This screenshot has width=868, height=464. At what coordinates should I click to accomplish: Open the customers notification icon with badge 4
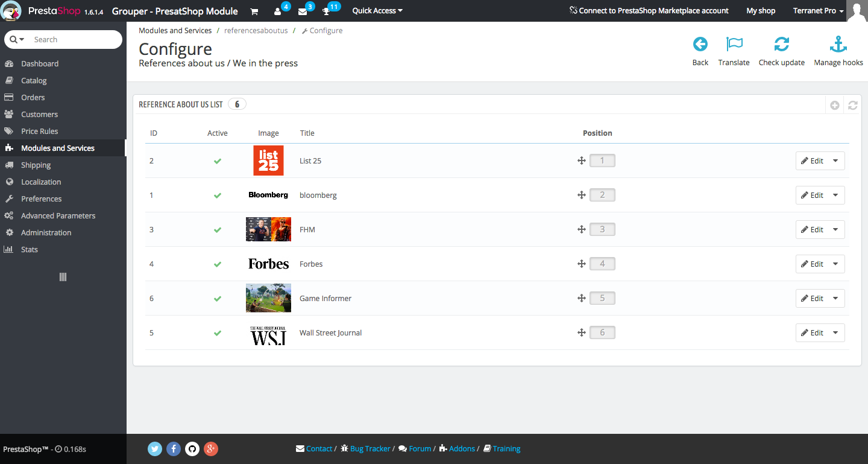278,11
